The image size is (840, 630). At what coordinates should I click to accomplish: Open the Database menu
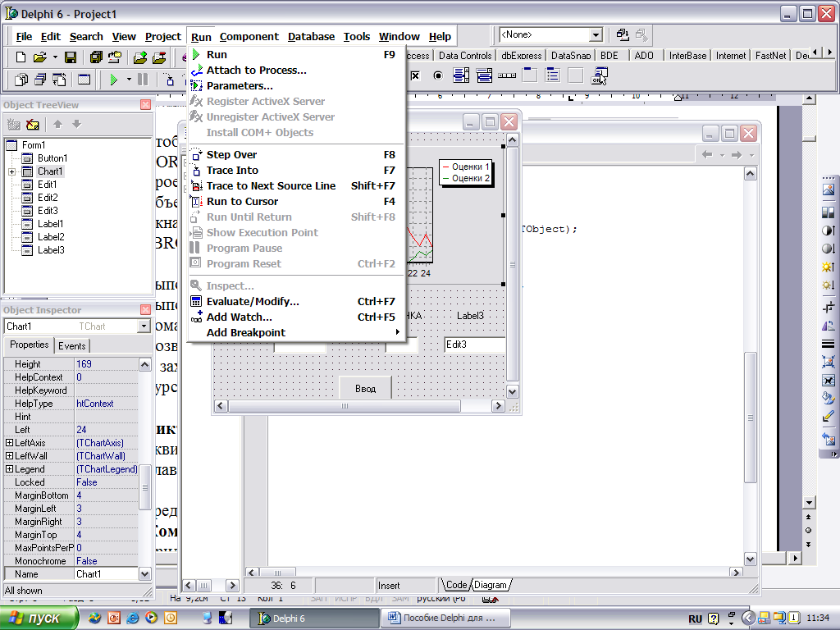[x=311, y=36]
